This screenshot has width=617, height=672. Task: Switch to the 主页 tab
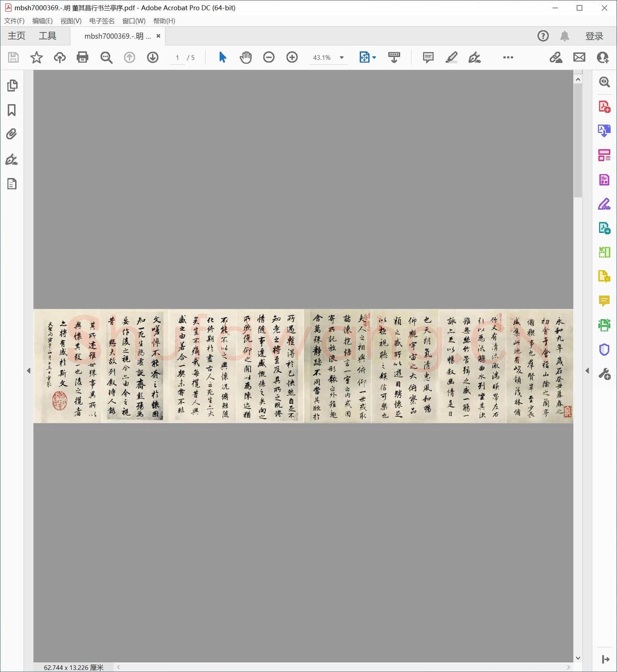(16, 36)
